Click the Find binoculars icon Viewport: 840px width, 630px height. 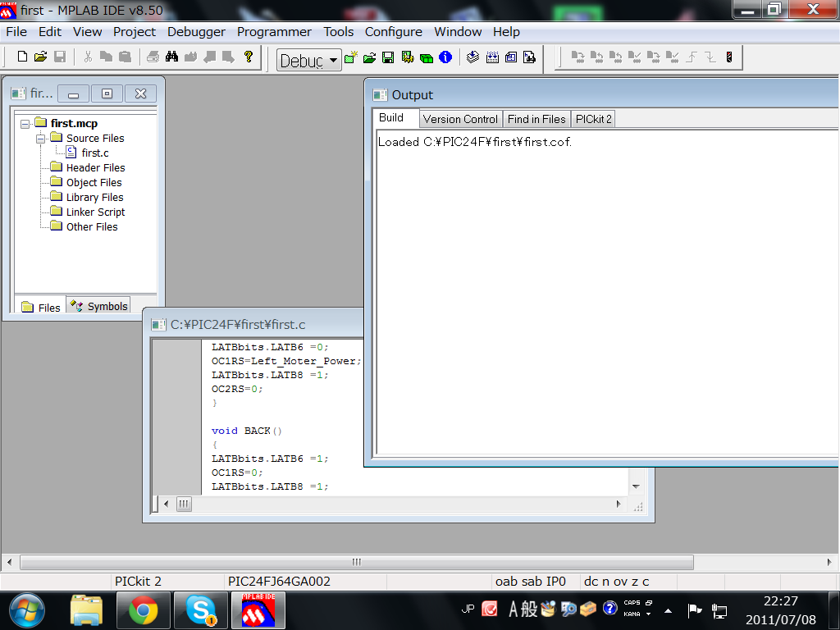[172, 57]
